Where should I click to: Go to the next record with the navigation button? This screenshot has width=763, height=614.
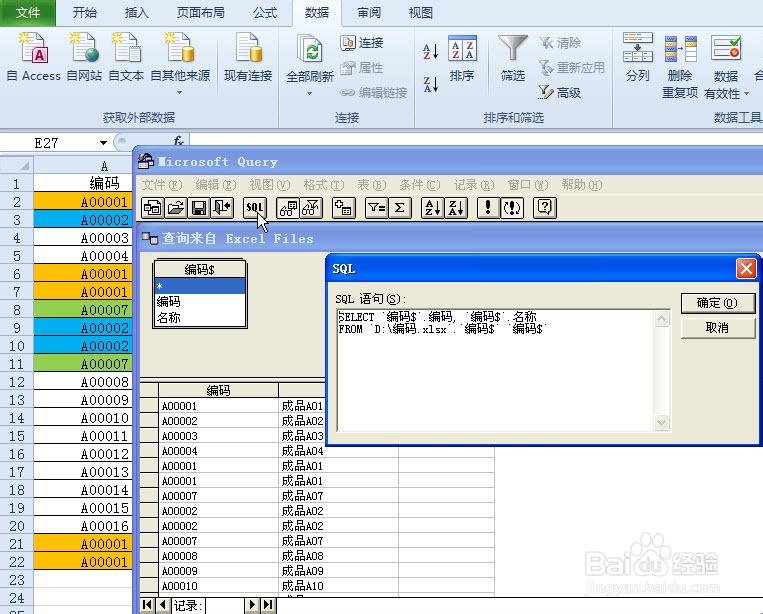coord(252,605)
